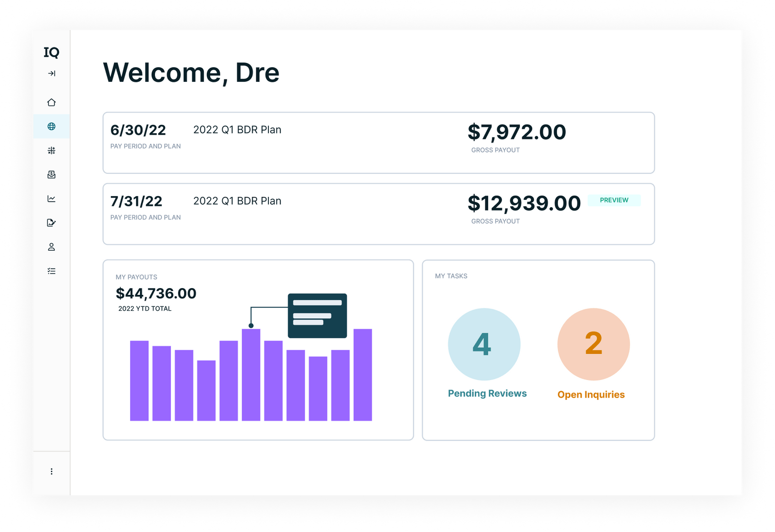Open the three-dot overflow menu
775x532 pixels.
click(51, 471)
